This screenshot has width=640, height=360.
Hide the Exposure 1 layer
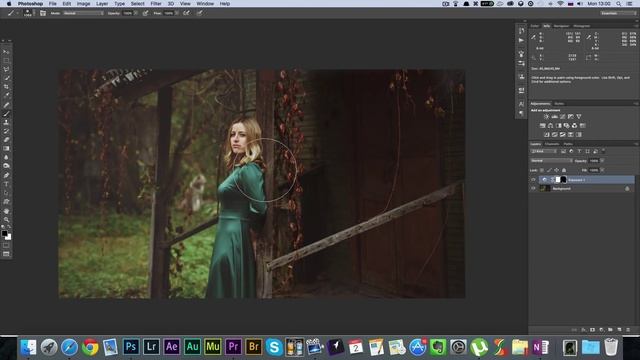coord(533,180)
